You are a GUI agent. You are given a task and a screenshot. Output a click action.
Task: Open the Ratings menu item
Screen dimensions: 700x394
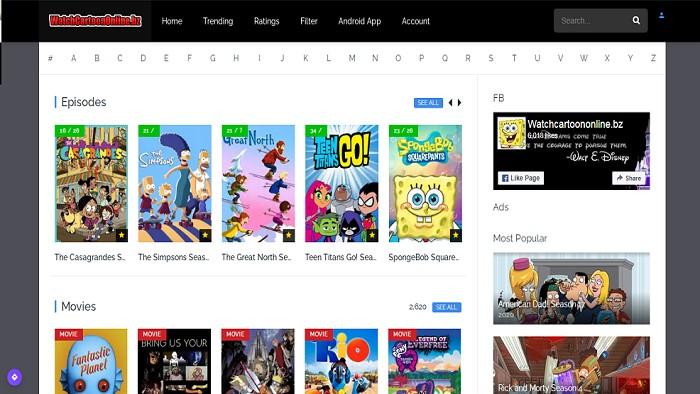point(267,21)
